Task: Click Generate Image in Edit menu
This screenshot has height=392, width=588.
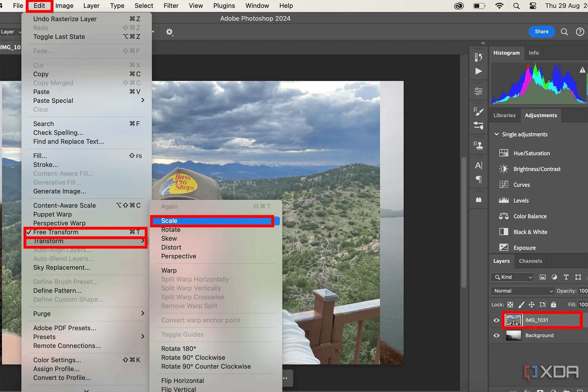Action: [59, 191]
